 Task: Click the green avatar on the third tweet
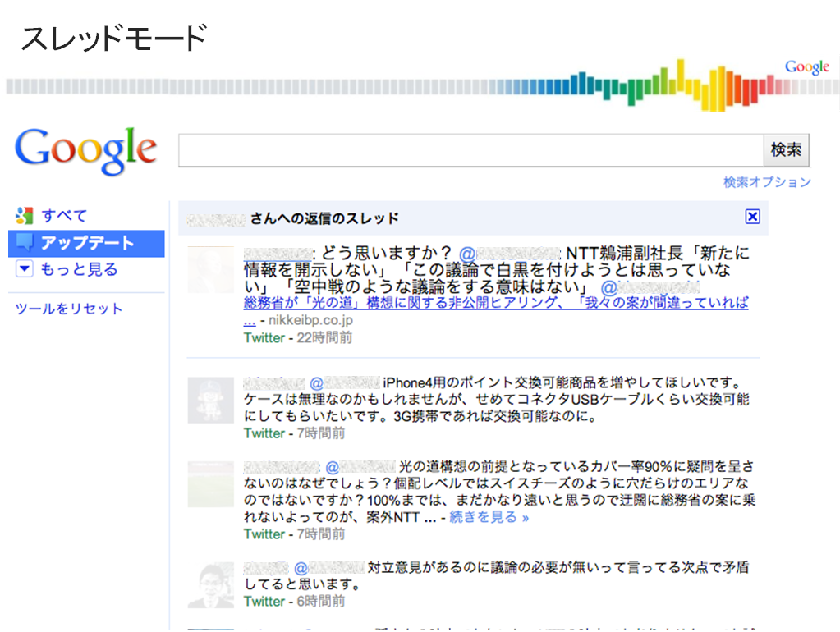tap(210, 484)
